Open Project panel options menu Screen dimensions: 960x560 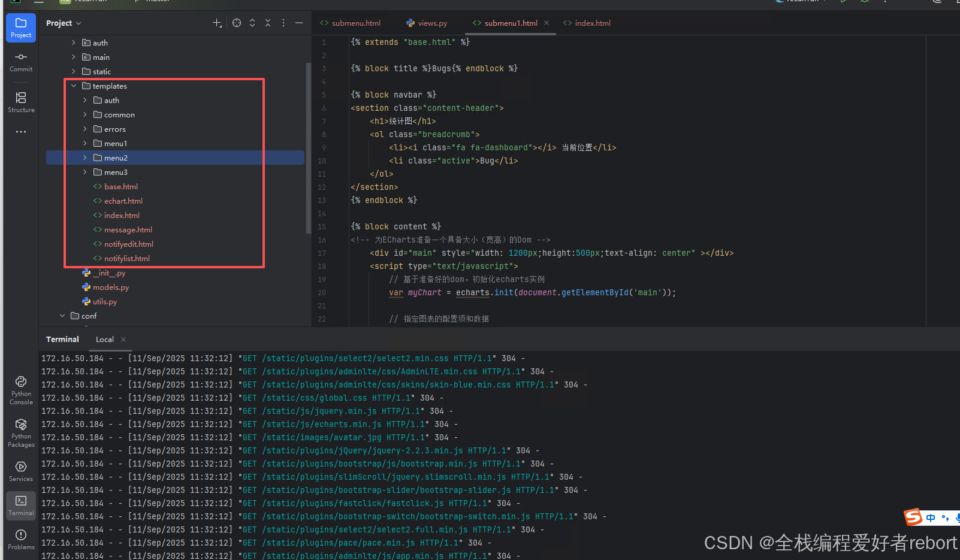coord(283,23)
